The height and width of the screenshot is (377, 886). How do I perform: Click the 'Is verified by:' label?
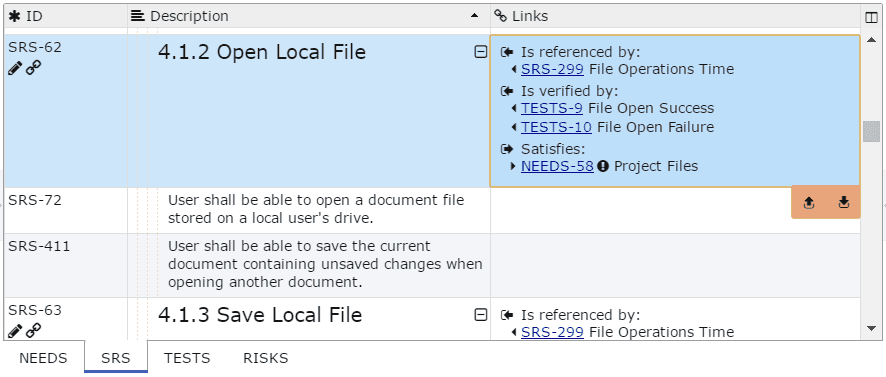[570, 91]
